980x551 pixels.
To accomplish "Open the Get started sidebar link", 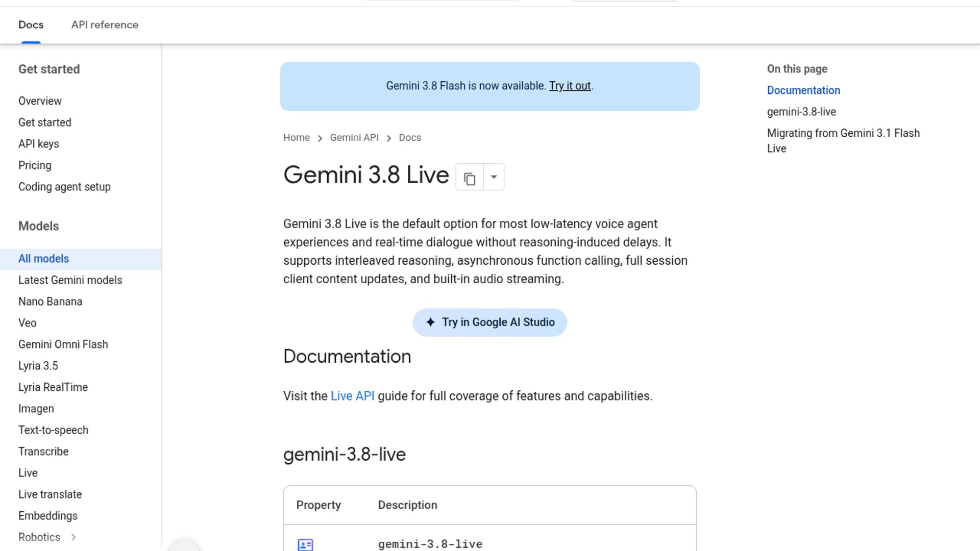I will tap(45, 122).
